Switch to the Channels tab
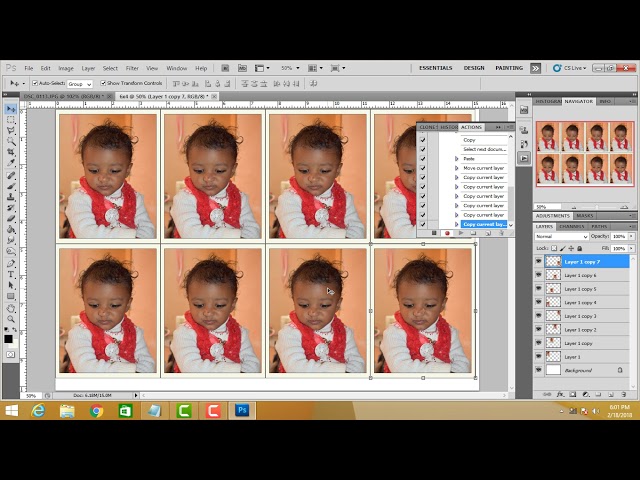 [571, 227]
